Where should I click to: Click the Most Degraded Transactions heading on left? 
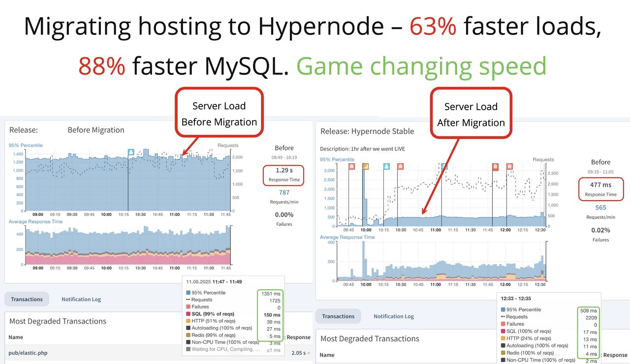pos(58,321)
